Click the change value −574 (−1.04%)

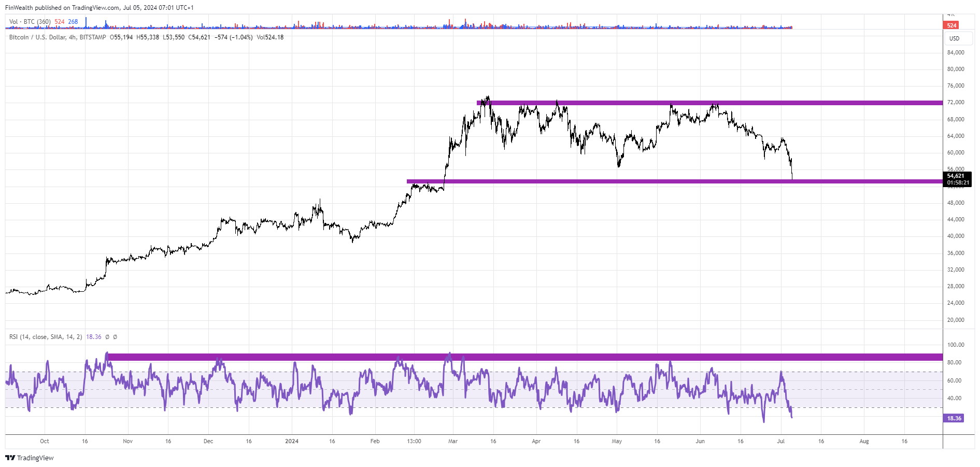tap(234, 37)
